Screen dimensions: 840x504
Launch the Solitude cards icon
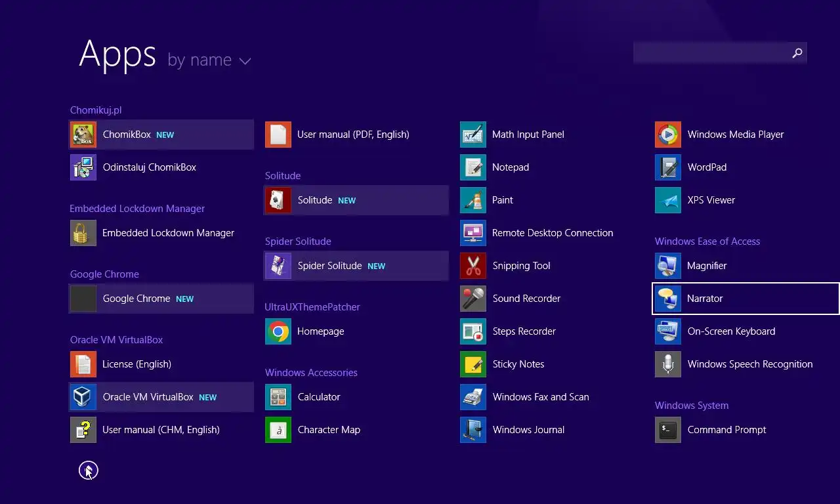coord(278,200)
